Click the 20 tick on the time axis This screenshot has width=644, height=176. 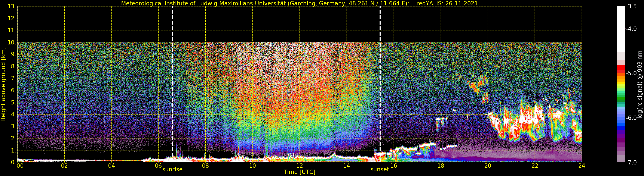(488, 166)
